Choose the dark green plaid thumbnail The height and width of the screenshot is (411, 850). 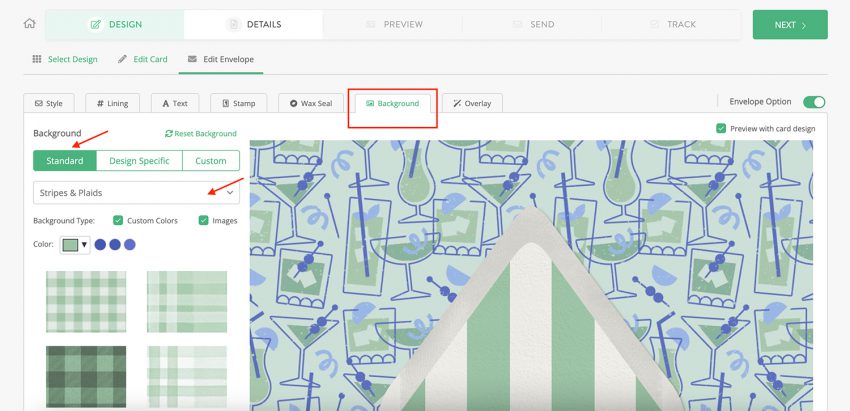point(86,376)
